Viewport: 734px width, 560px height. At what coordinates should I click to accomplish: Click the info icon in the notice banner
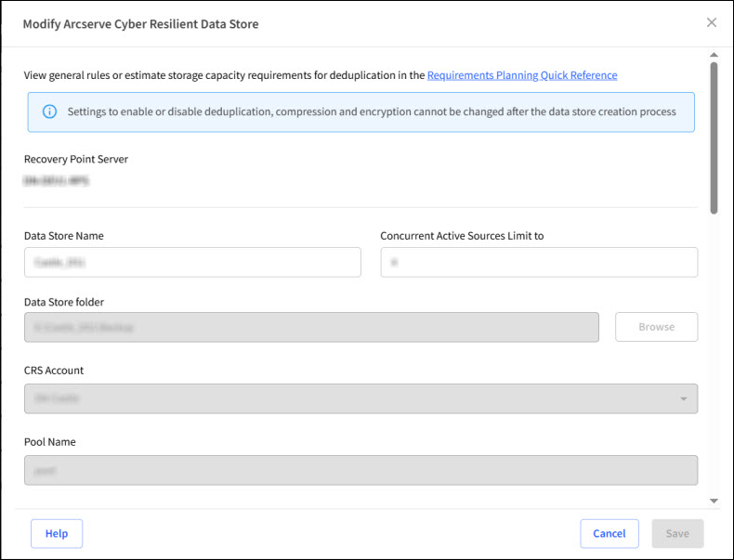click(49, 112)
